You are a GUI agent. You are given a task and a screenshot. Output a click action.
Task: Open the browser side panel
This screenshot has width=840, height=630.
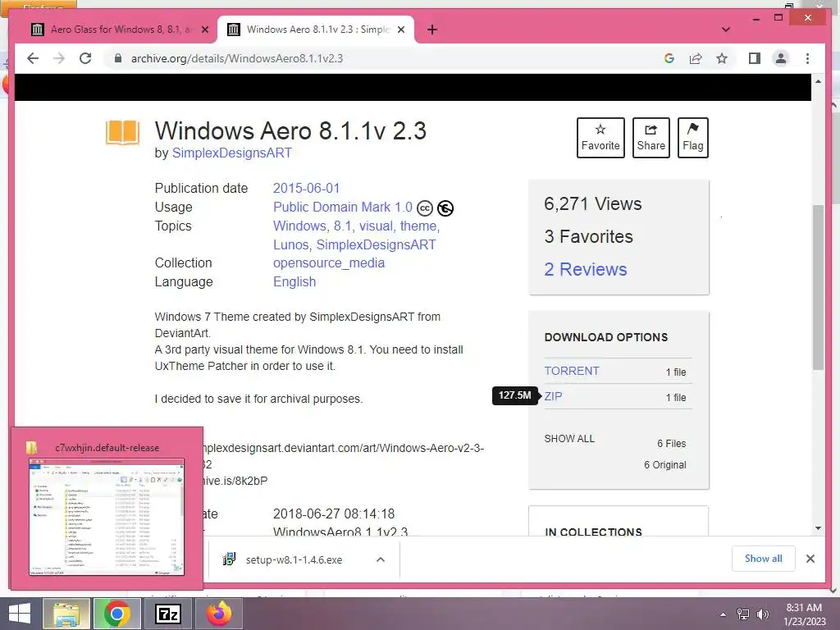tap(755, 58)
